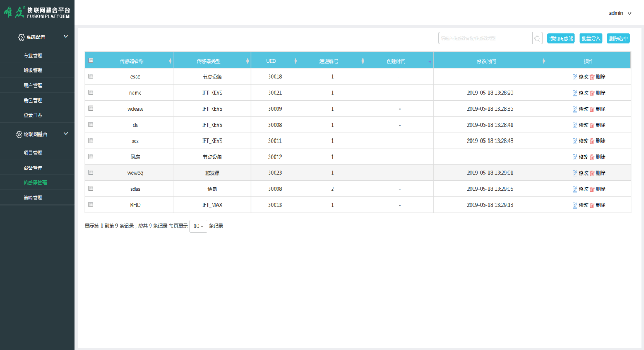Image resolution: width=644 pixels, height=350 pixels.
Task: Click the UUID cell 30018
Action: (275, 77)
